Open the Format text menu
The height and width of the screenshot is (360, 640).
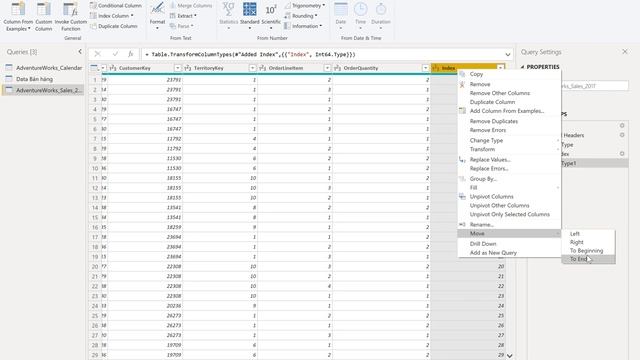pos(157,17)
